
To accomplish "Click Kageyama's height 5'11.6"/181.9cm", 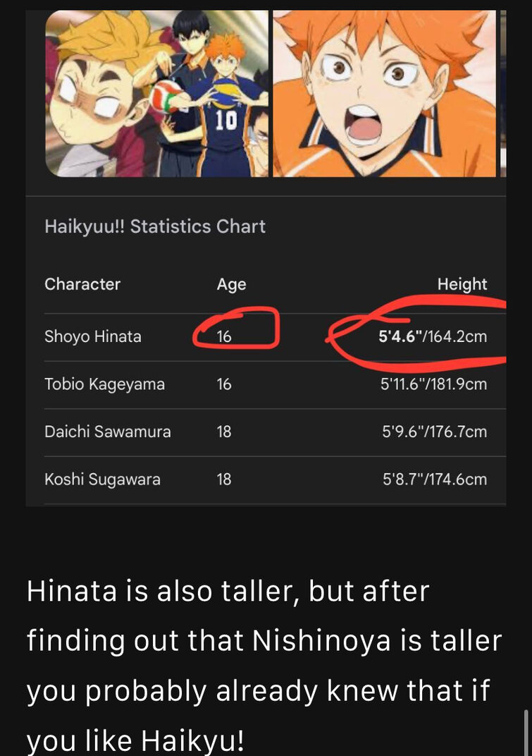I will pos(433,384).
